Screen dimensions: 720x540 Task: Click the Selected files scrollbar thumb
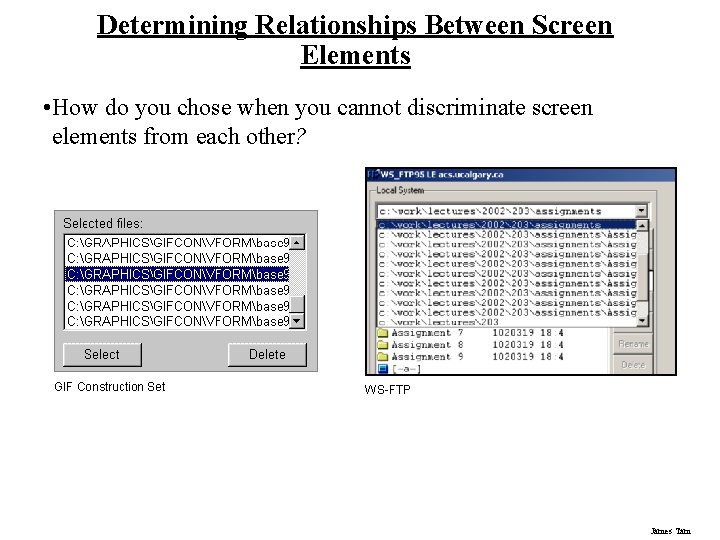click(x=297, y=304)
